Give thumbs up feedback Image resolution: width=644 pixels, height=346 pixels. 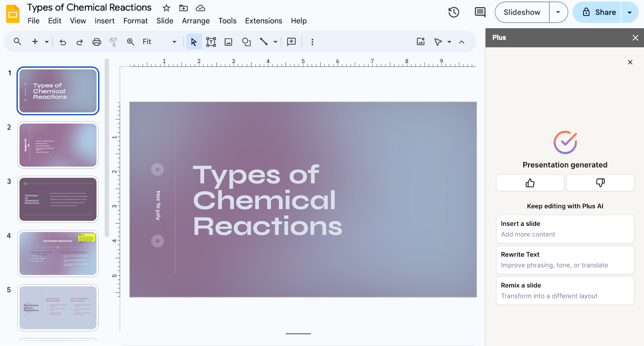530,183
